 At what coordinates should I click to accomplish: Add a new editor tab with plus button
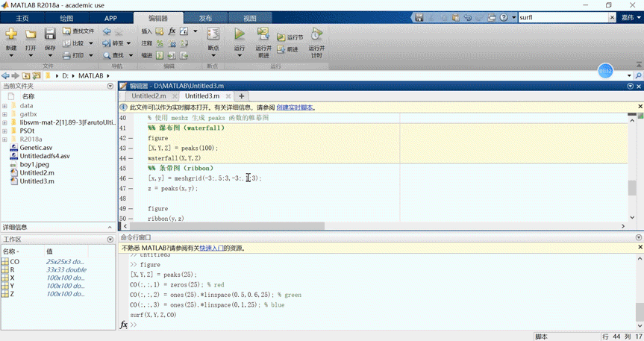pyautogui.click(x=242, y=96)
